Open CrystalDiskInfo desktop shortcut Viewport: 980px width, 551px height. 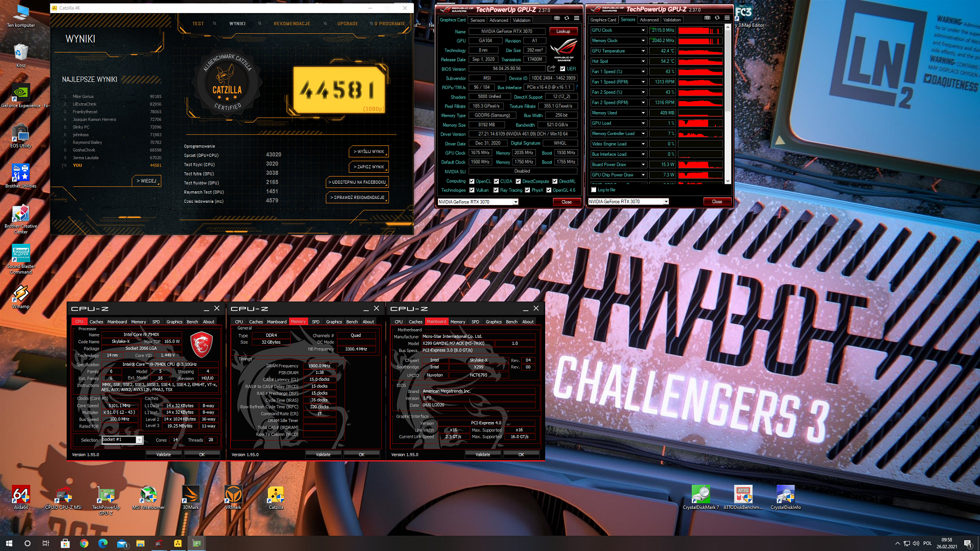point(786,497)
